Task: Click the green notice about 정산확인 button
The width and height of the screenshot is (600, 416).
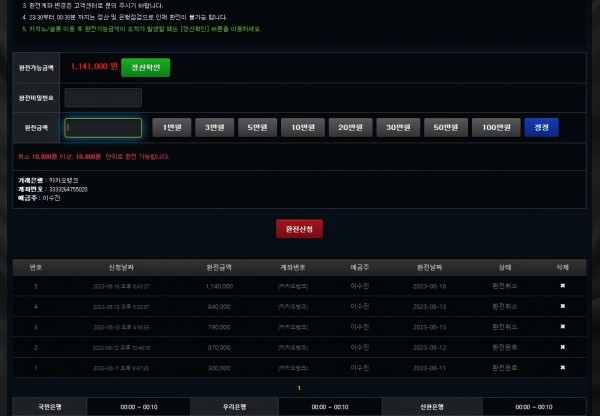Action: [142, 29]
